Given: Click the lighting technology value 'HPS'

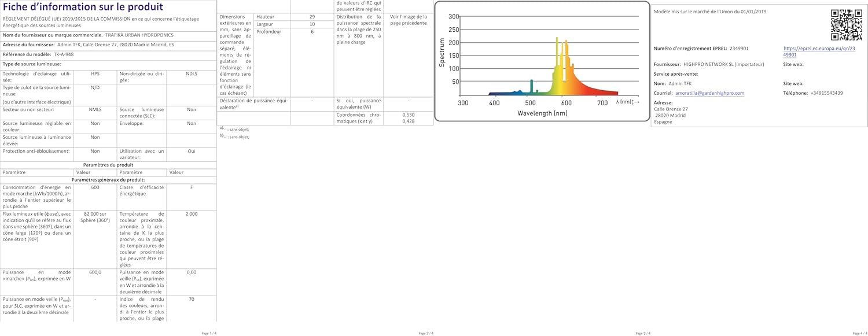Looking at the screenshot, I should click(95, 74).
